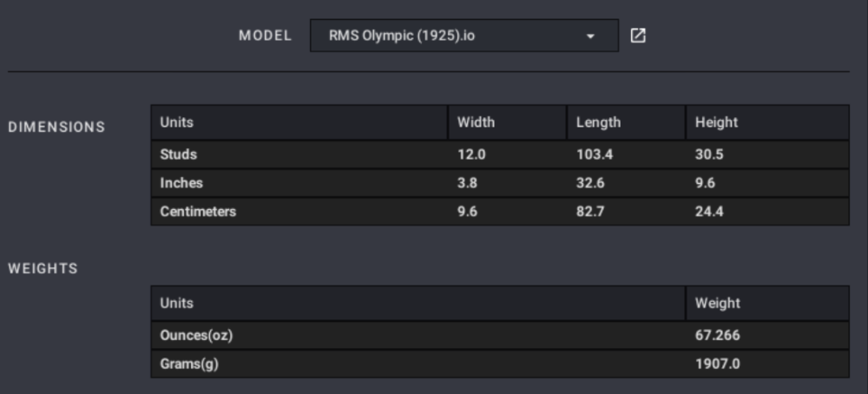Expand the model dropdown arrow
Viewport: 868px width, 394px height.
pyautogui.click(x=590, y=36)
